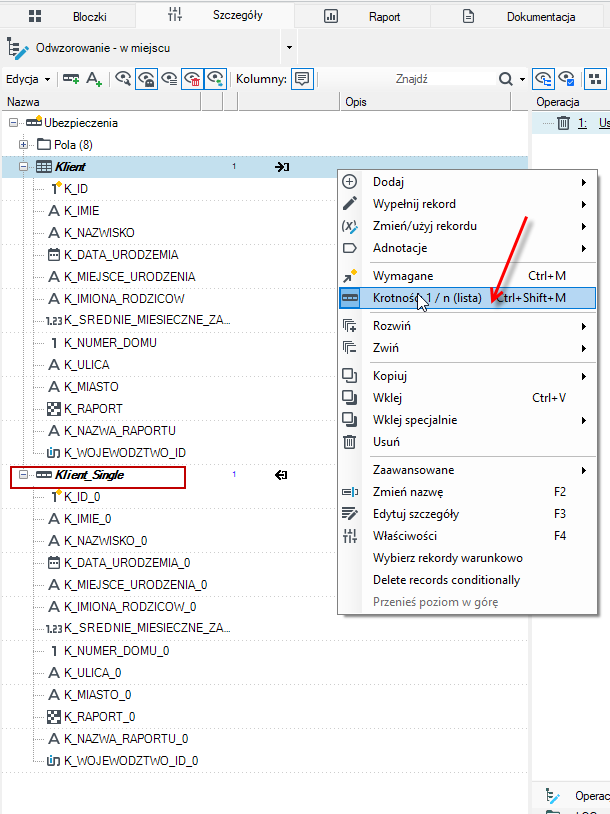Toggle the eye with lock filter
Image resolution: width=610 pixels, height=814 pixels.
146,79
